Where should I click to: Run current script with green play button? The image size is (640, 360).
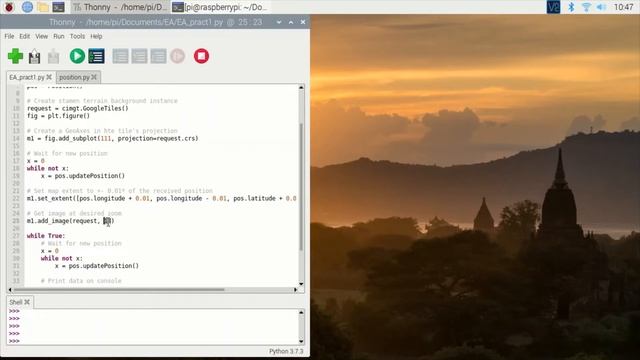pos(77,56)
